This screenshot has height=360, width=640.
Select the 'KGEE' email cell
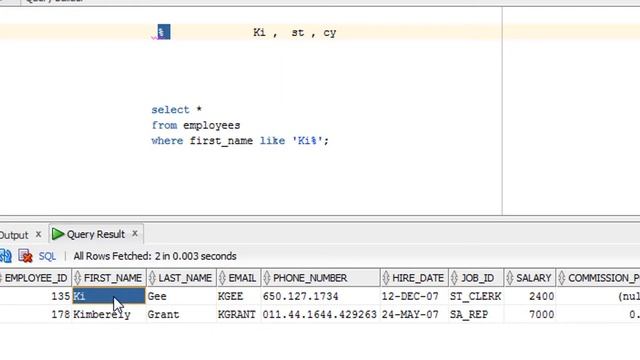pos(238,296)
